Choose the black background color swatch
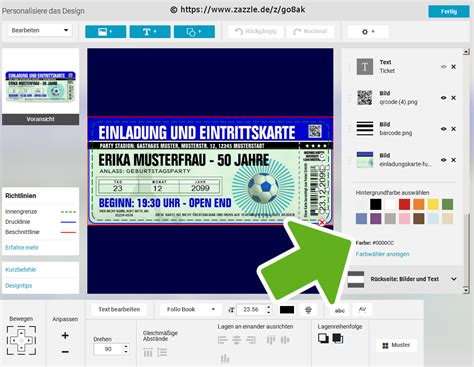The width and height of the screenshot is (474, 367). click(376, 204)
